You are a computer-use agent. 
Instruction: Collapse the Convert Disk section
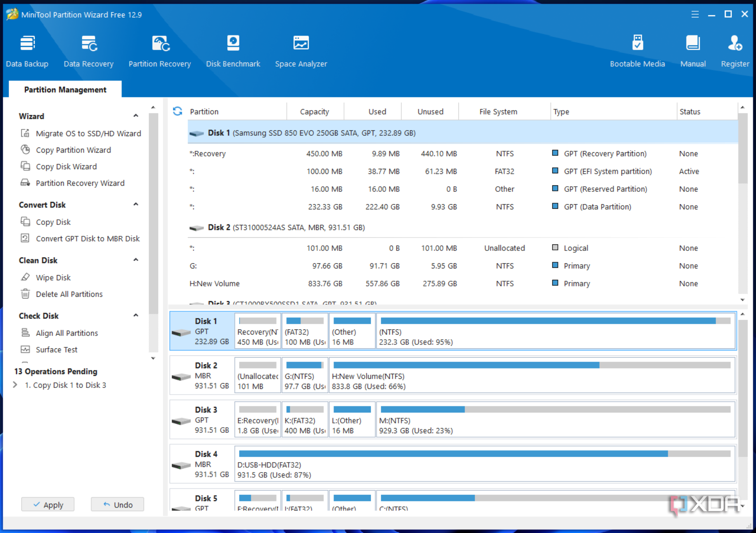point(136,205)
